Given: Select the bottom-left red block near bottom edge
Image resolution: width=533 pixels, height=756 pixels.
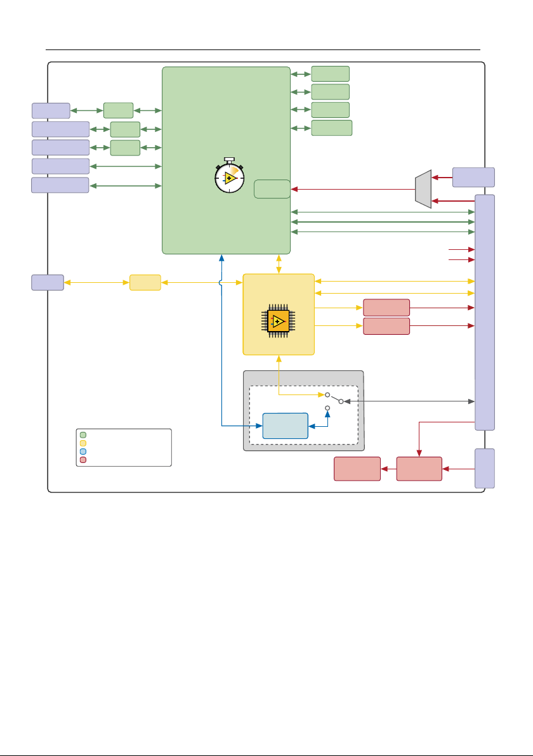Looking at the screenshot, I should pos(357,469).
